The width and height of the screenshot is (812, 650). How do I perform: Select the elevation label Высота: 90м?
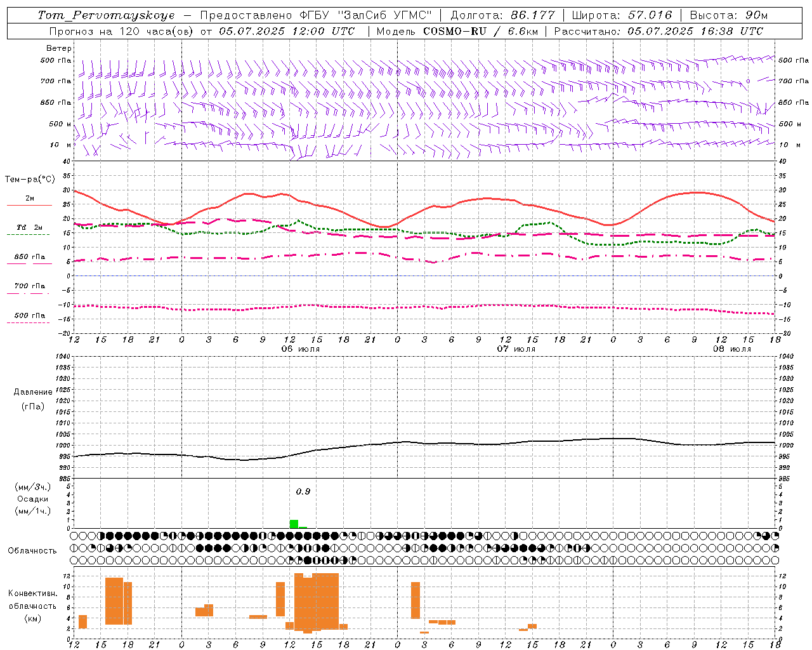coord(728,15)
